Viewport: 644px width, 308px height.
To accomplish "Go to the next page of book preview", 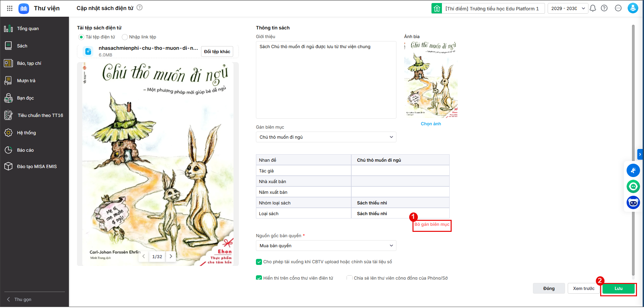I will pyautogui.click(x=171, y=257).
